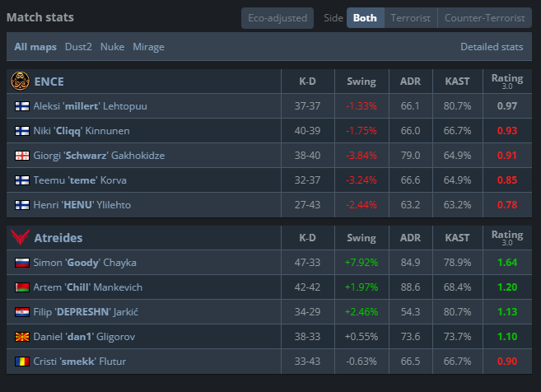Viewport: 541px width, 392px height.
Task: Open the ENCE team name link
Action: pos(49,82)
